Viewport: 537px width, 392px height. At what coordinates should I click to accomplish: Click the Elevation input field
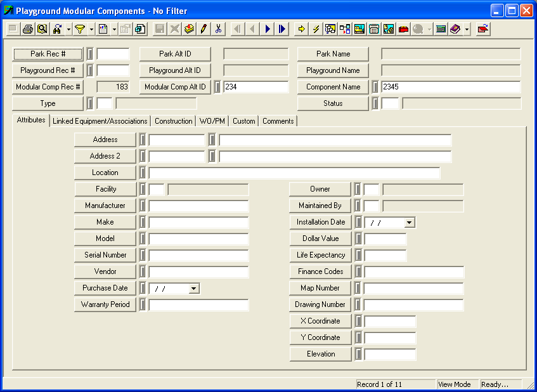point(390,355)
